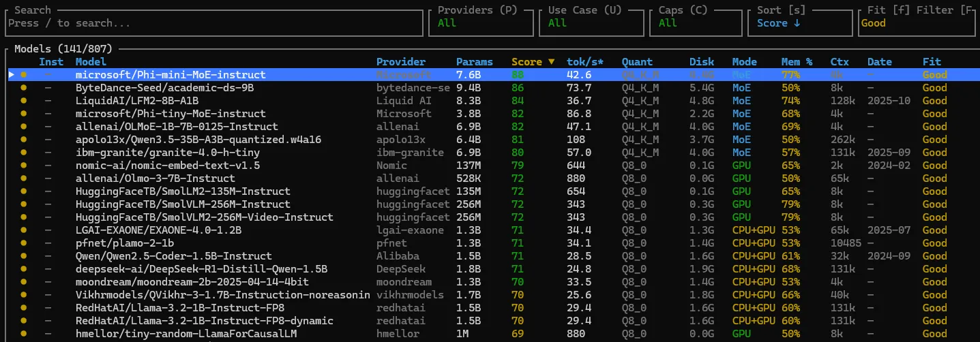Click the 2025-10 date of LFM2-8B-A1B
980x342 pixels.
[889, 101]
